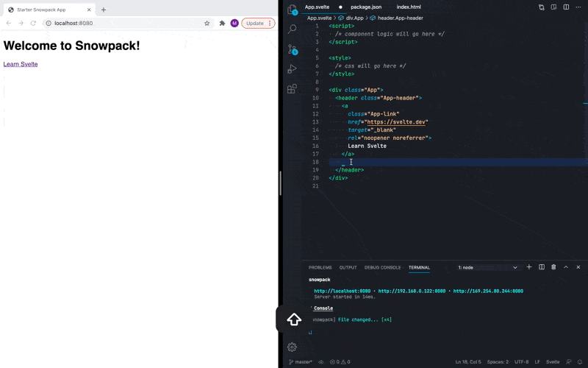Image resolution: width=588 pixels, height=368 pixels.
Task: Click the Learn Svelte link
Action: (21, 64)
